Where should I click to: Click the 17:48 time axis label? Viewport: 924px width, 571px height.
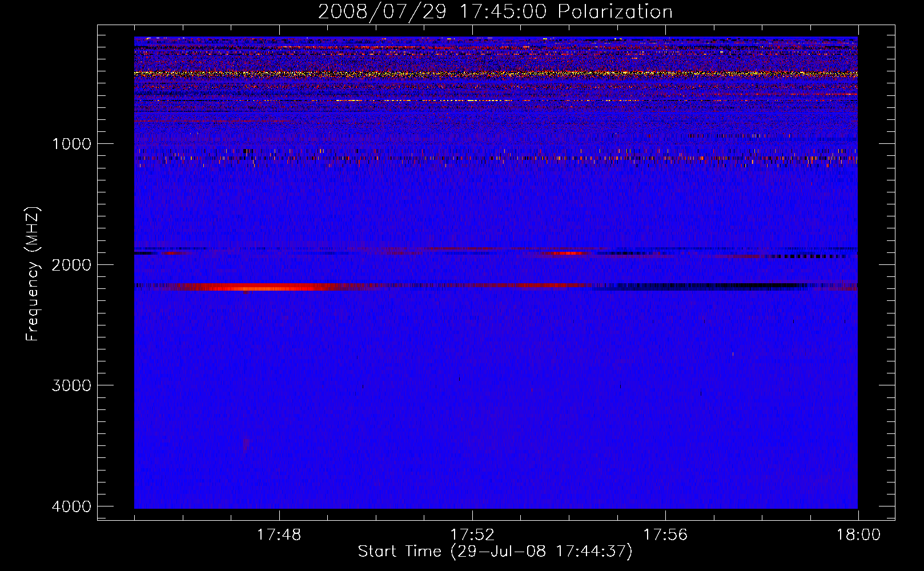pos(279,535)
